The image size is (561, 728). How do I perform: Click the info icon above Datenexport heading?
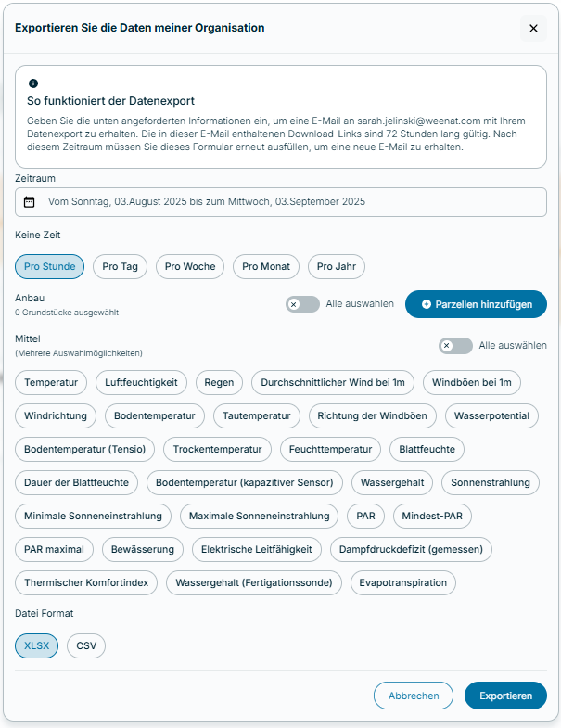click(33, 83)
